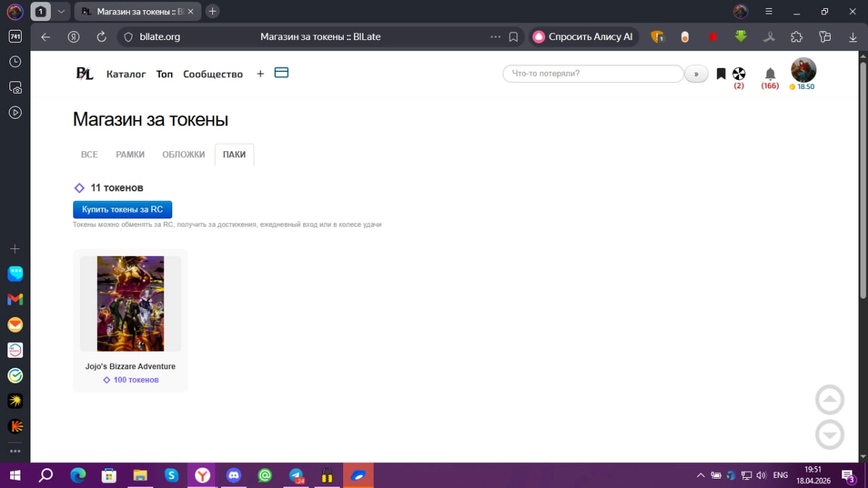868x488 pixels.
Task: Open bookmarks icon in site header
Action: tap(721, 73)
